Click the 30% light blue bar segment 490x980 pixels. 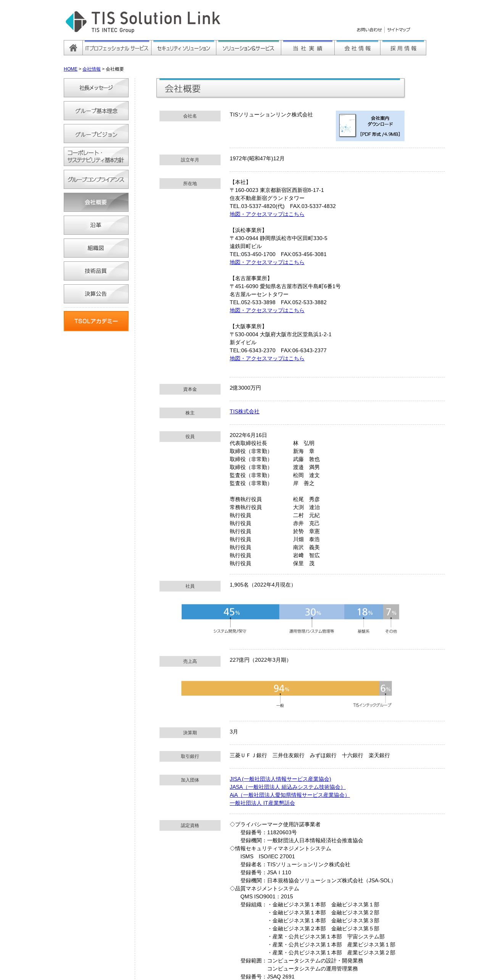(312, 612)
